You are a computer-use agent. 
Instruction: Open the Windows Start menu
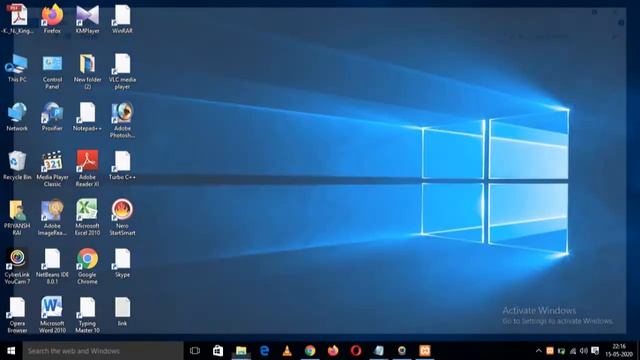coord(11,351)
